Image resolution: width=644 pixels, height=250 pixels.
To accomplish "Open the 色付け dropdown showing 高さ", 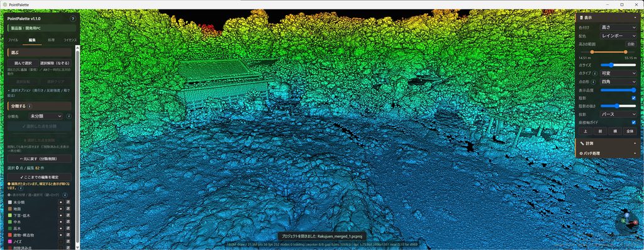I will (618, 28).
